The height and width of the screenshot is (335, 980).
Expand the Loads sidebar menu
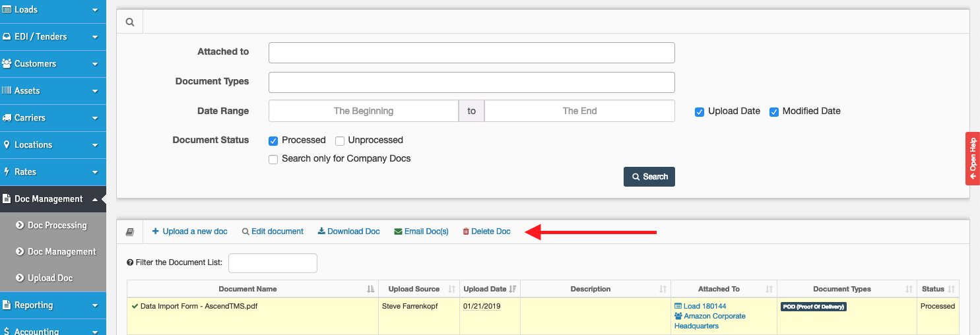click(x=53, y=10)
